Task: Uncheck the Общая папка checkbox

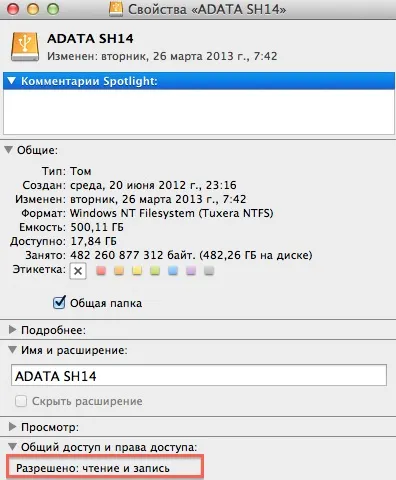Action: tap(59, 302)
